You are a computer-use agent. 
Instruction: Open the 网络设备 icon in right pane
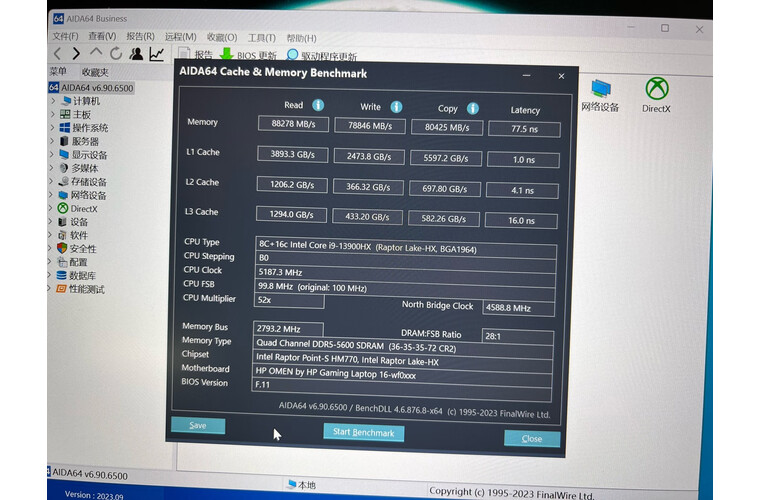pos(600,95)
